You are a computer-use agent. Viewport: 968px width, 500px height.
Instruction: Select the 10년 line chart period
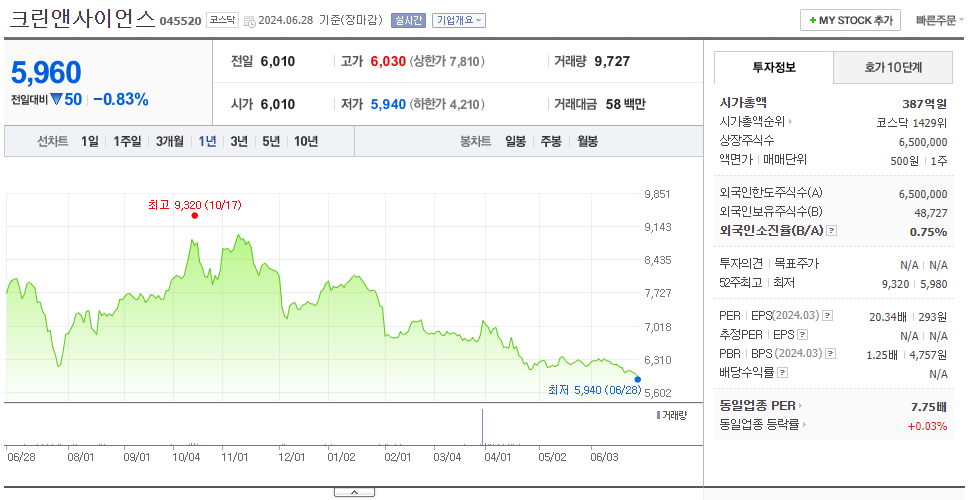[x=306, y=141]
